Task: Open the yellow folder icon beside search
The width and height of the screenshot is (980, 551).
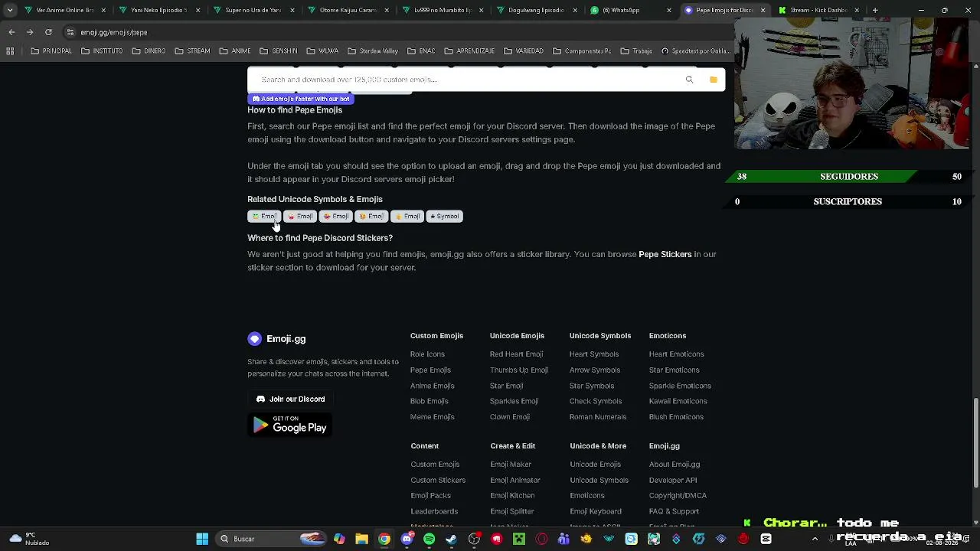Action: point(713,80)
